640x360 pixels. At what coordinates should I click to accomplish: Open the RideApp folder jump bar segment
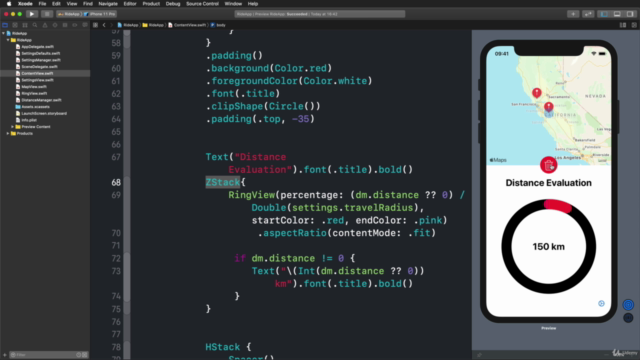click(153, 25)
